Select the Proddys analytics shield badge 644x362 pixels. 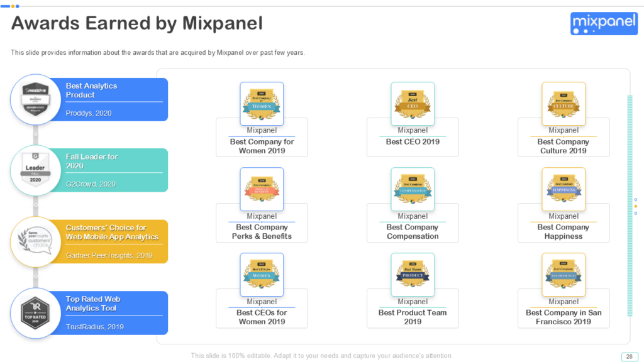[36, 99]
